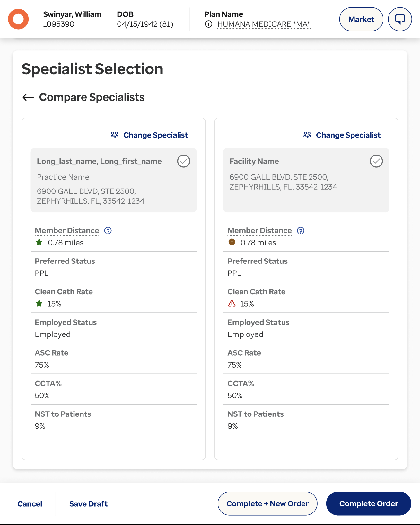Click the left Member Distance label

tap(67, 231)
